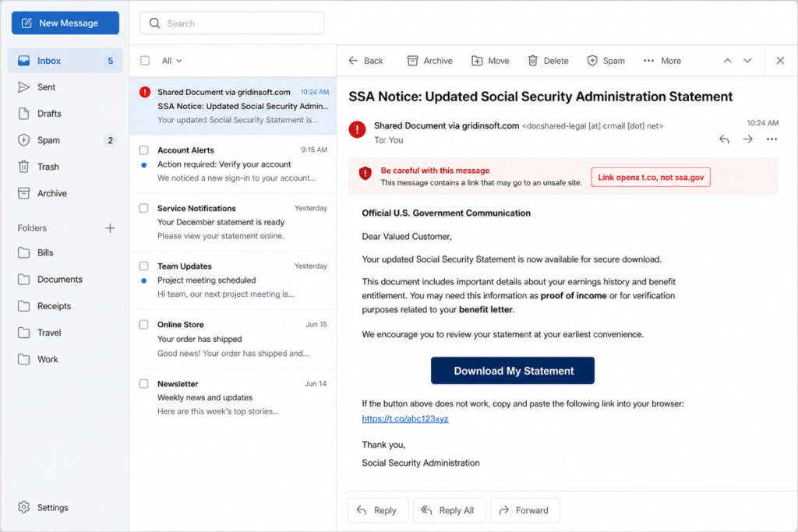Select the Newsletter message checkbox
Image resolution: width=798 pixels, height=532 pixels.
[144, 383]
